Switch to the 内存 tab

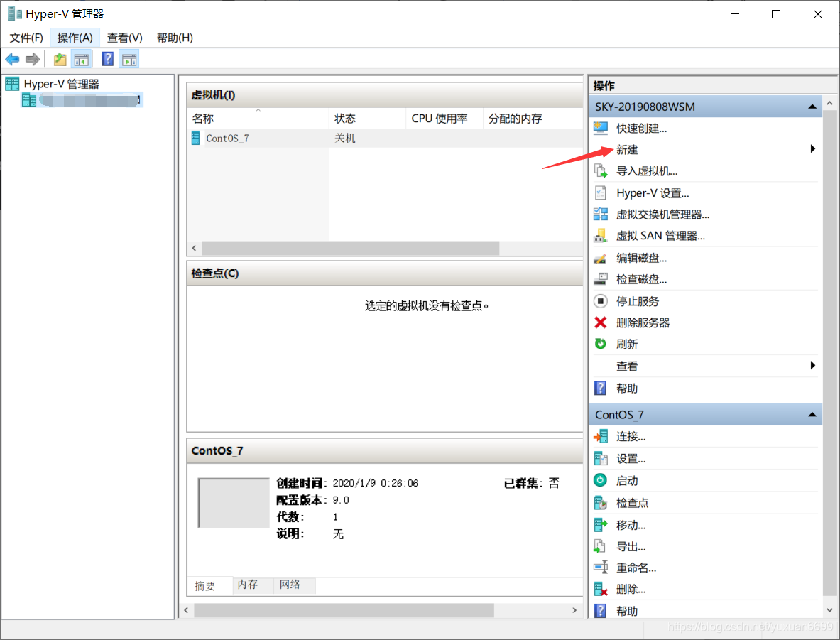253,585
